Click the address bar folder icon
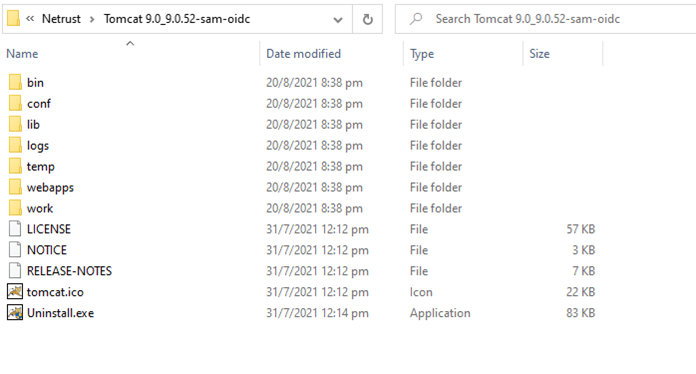The image size is (696, 374). pos(13,19)
